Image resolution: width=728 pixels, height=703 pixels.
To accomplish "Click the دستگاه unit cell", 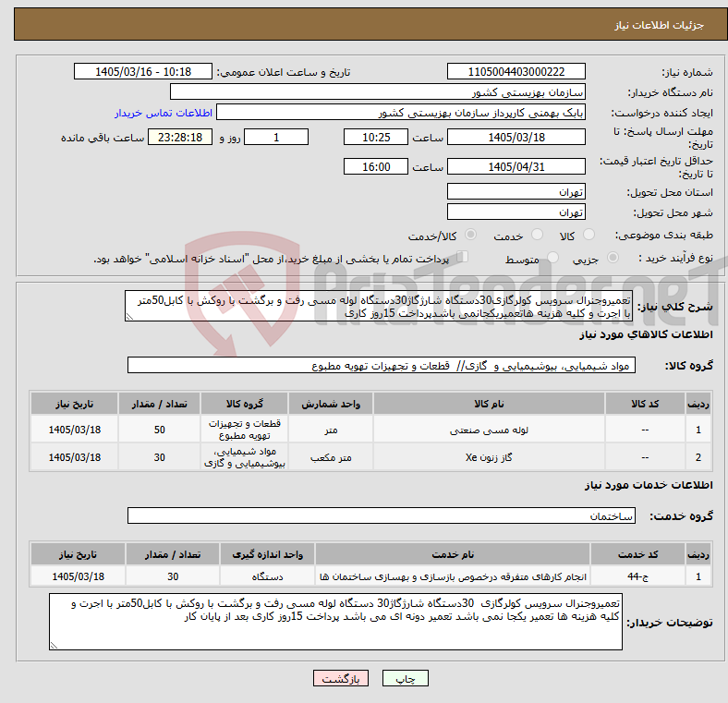I will (267, 576).
